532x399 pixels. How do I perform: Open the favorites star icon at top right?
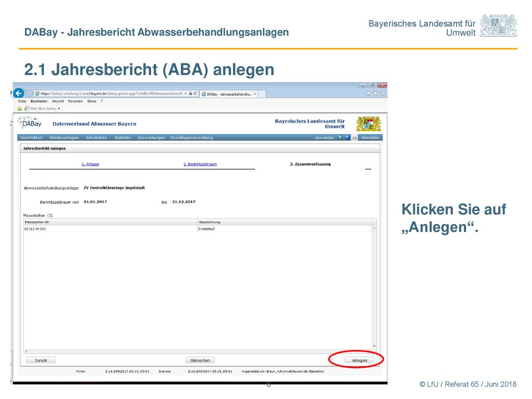tap(376, 94)
